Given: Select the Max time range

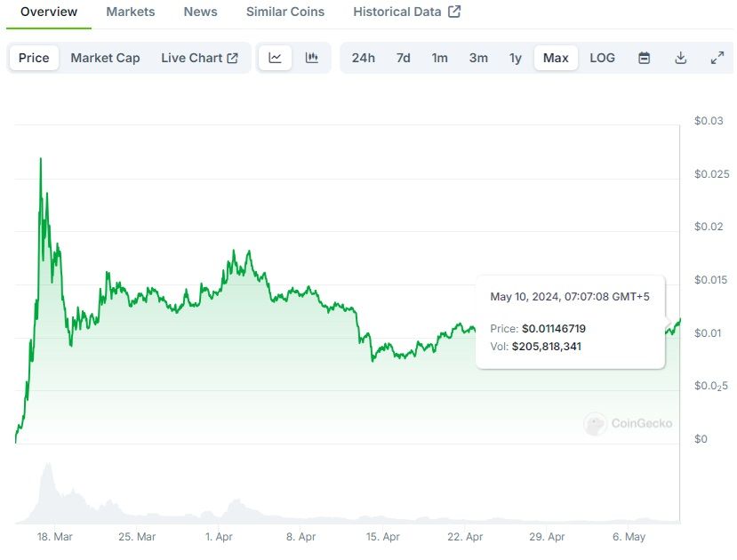Looking at the screenshot, I should (x=556, y=58).
